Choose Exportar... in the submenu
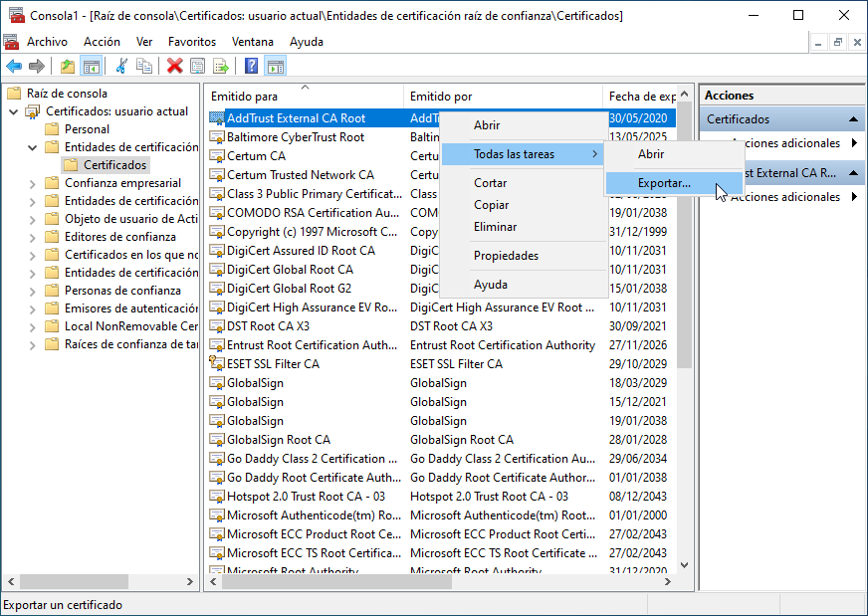Image resolution: width=868 pixels, height=616 pixels. pos(673,183)
